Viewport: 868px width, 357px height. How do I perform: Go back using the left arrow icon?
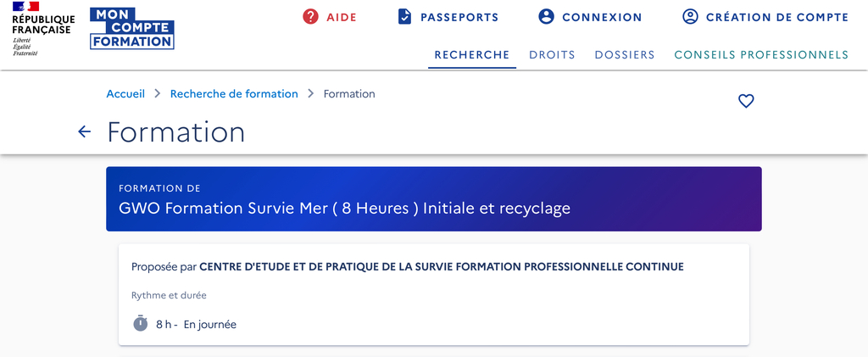coord(84,131)
